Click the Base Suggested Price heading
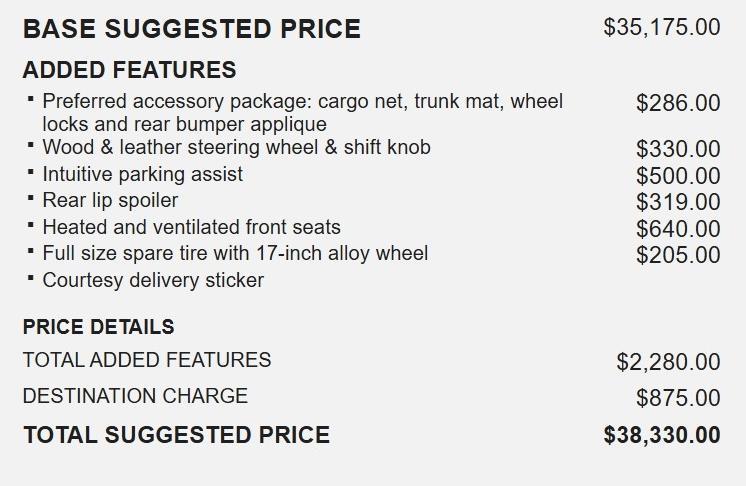Screen dimensions: 746x486 click(191, 29)
